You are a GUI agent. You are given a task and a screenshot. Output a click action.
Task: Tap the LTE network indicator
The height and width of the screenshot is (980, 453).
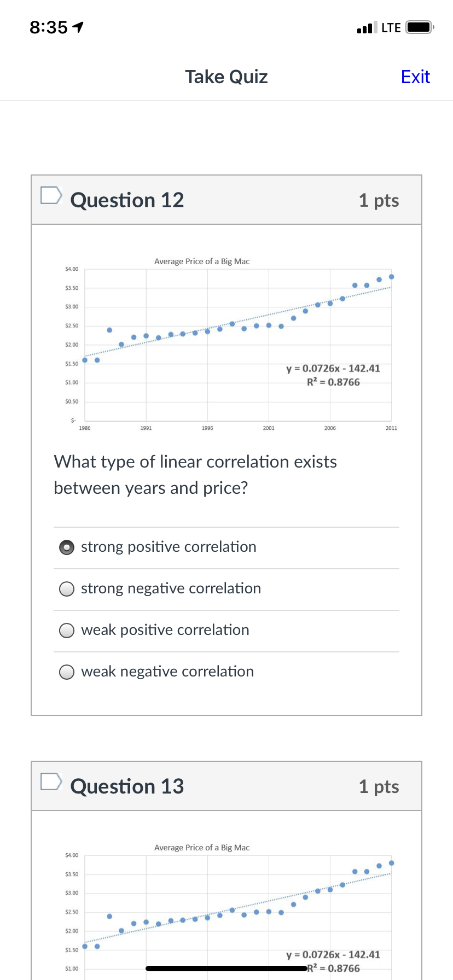click(391, 27)
